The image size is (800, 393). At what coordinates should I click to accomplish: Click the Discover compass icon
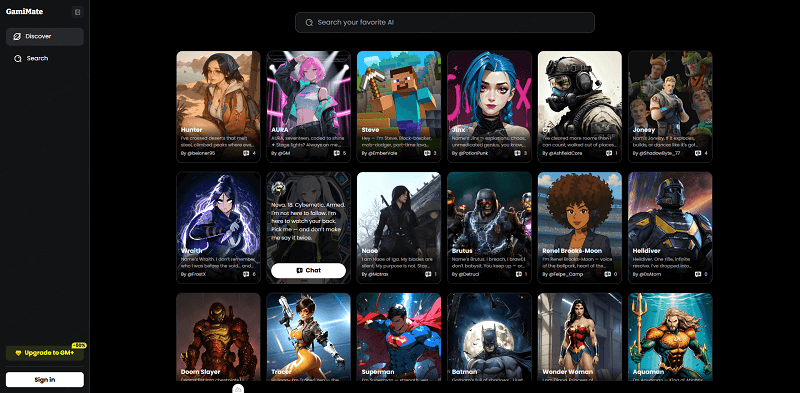17,37
